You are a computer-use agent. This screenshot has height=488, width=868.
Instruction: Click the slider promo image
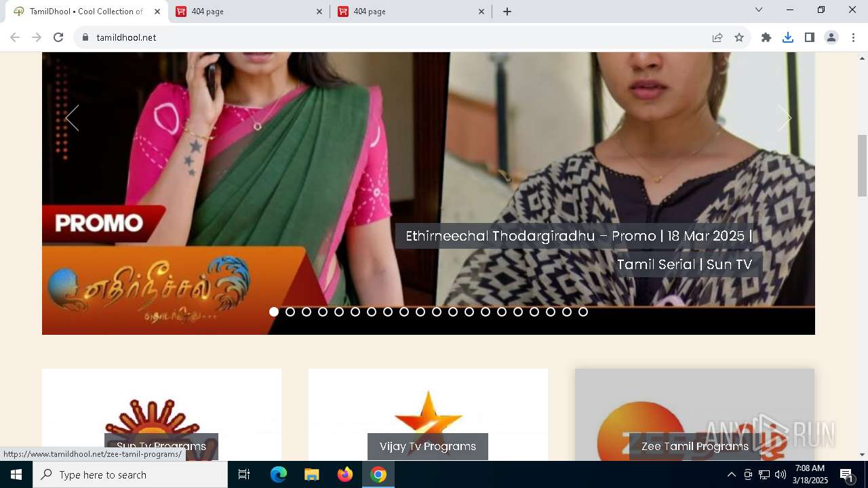[429, 193]
